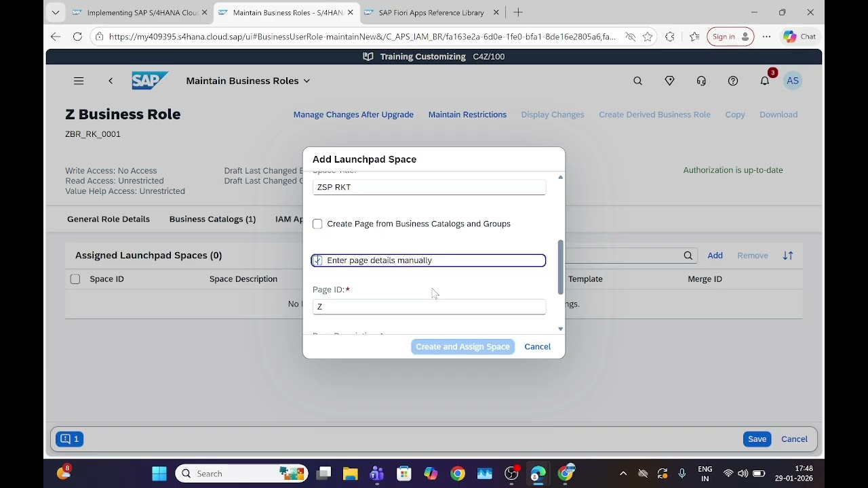Click Copy in the header toolbar
This screenshot has height=488, width=868.
(735, 115)
